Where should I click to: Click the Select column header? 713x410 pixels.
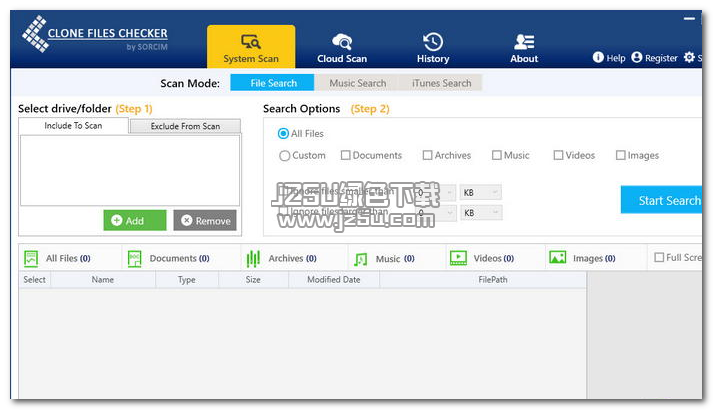point(35,280)
